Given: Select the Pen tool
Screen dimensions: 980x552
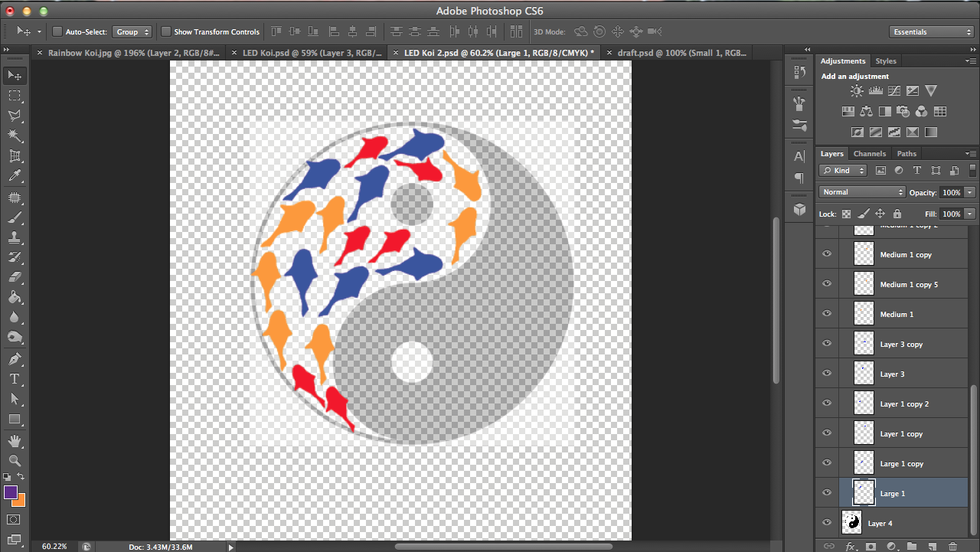Looking at the screenshot, I should click(17, 358).
